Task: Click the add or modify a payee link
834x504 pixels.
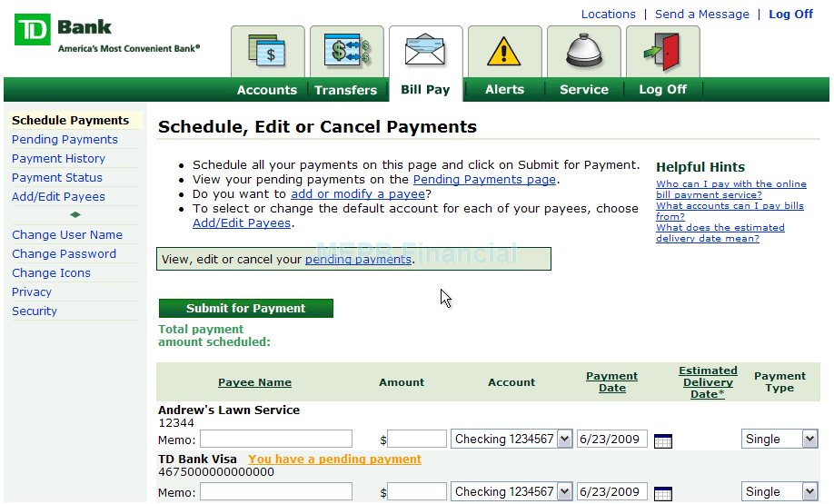Action: pyautogui.click(x=358, y=194)
